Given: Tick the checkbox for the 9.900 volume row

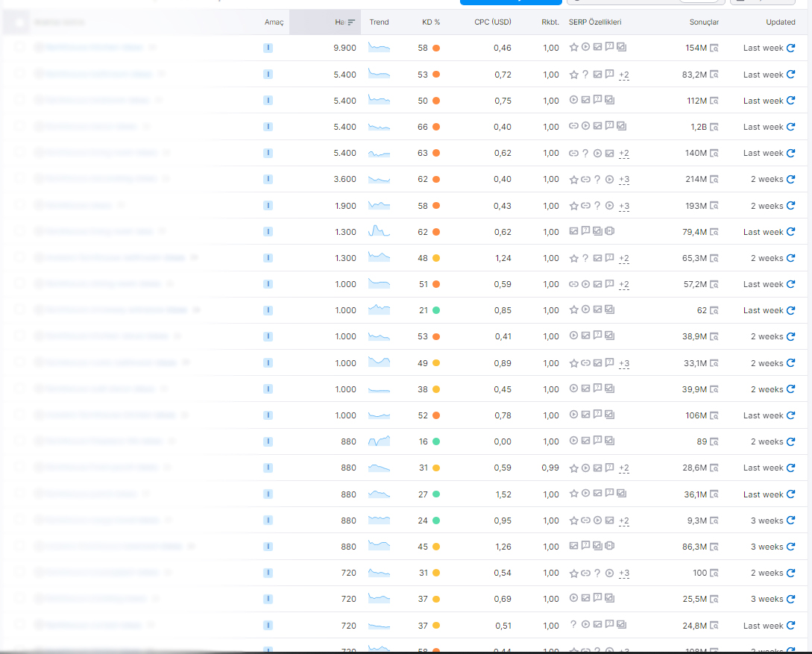Looking at the screenshot, I should 19,47.
